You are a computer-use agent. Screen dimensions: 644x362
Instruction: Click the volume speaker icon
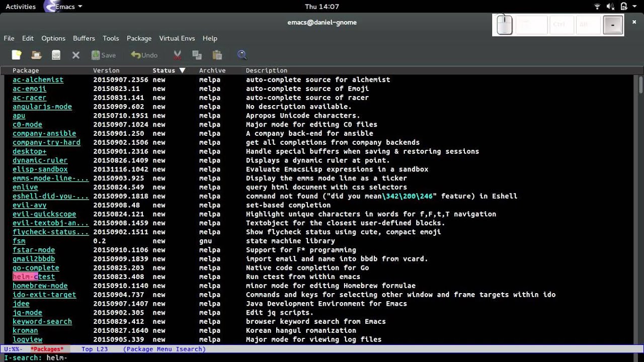point(610,7)
